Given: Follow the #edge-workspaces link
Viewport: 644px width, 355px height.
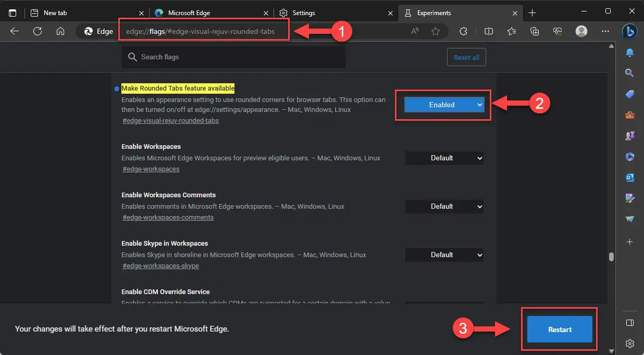Looking at the screenshot, I should point(151,169).
